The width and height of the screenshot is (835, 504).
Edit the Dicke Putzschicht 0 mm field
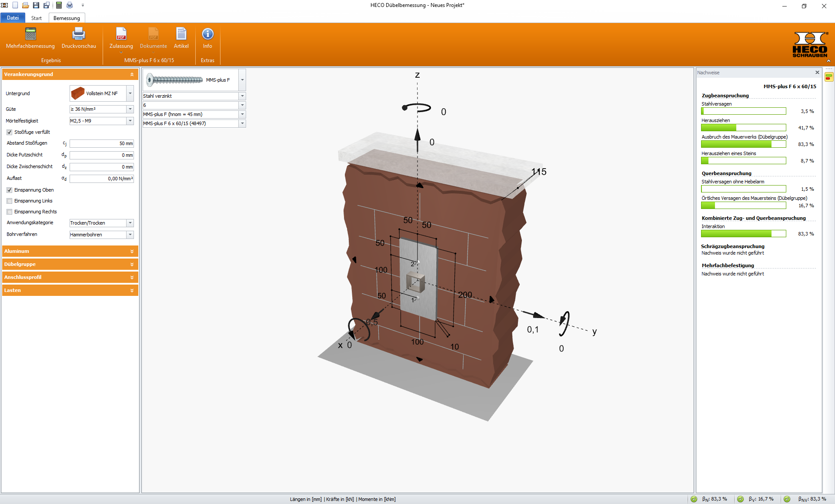pyautogui.click(x=102, y=155)
